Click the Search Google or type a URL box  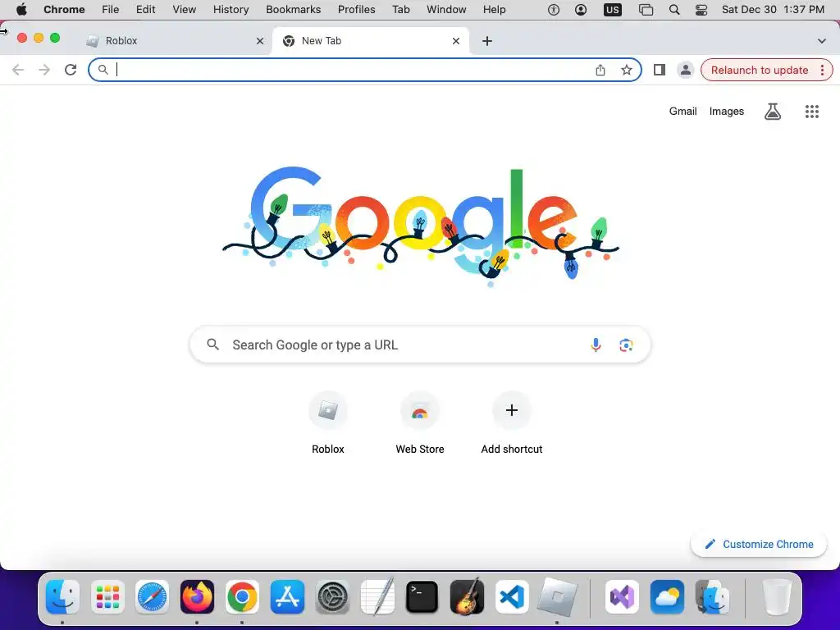[x=420, y=345]
